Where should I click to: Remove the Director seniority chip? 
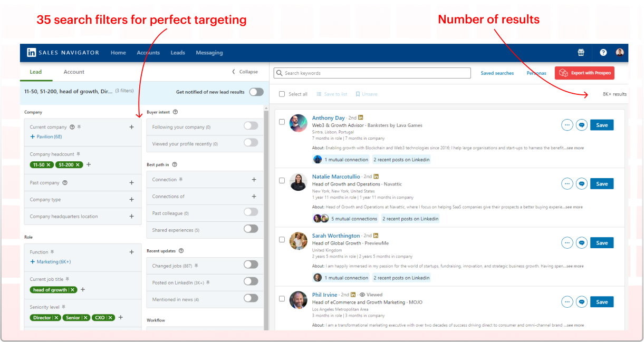pos(57,318)
